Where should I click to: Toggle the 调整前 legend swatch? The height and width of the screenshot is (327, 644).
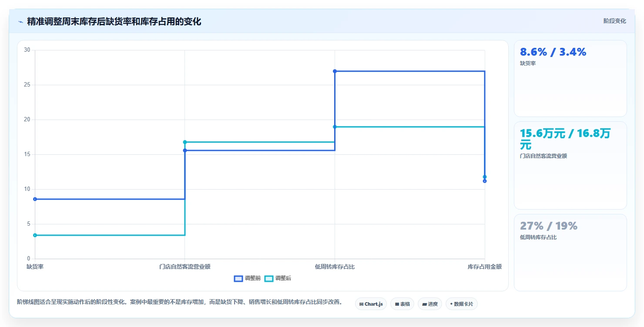pyautogui.click(x=238, y=278)
